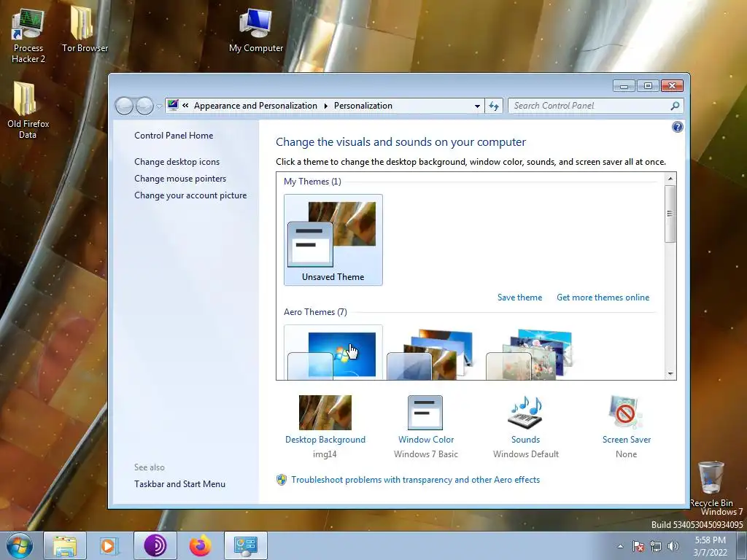The width and height of the screenshot is (747, 560).
Task: Click the Save theme link
Action: [x=519, y=297]
